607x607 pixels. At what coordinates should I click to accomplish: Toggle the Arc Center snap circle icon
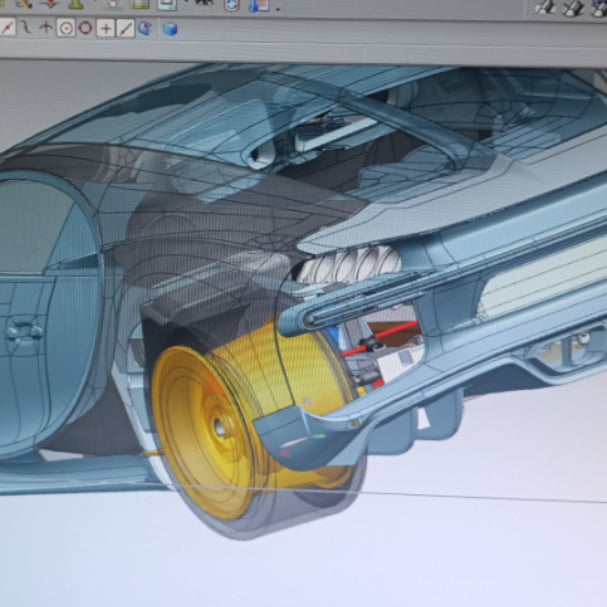[66, 29]
